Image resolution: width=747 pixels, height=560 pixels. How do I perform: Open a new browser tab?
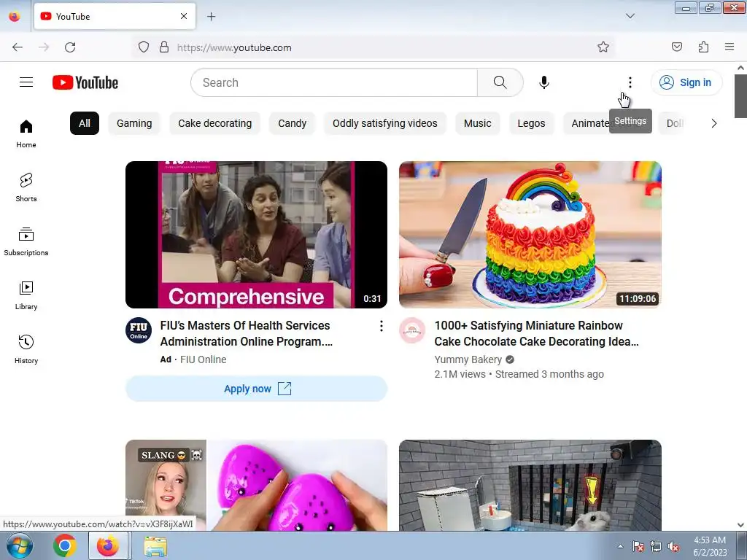pyautogui.click(x=211, y=17)
